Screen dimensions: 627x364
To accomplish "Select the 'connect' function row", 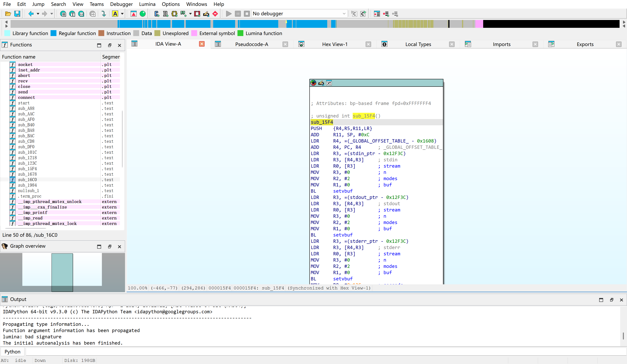I will 60,98.
